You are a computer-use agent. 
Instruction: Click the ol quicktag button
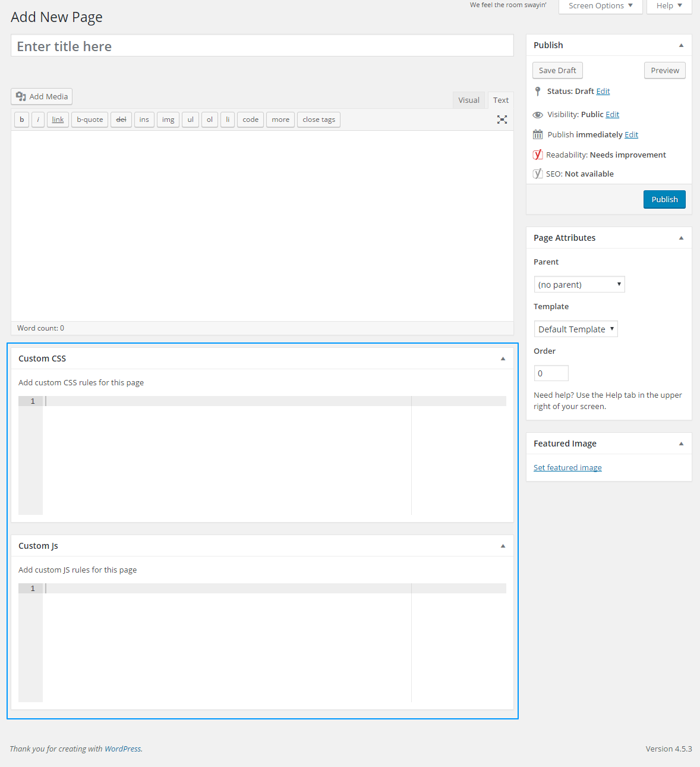tap(210, 120)
